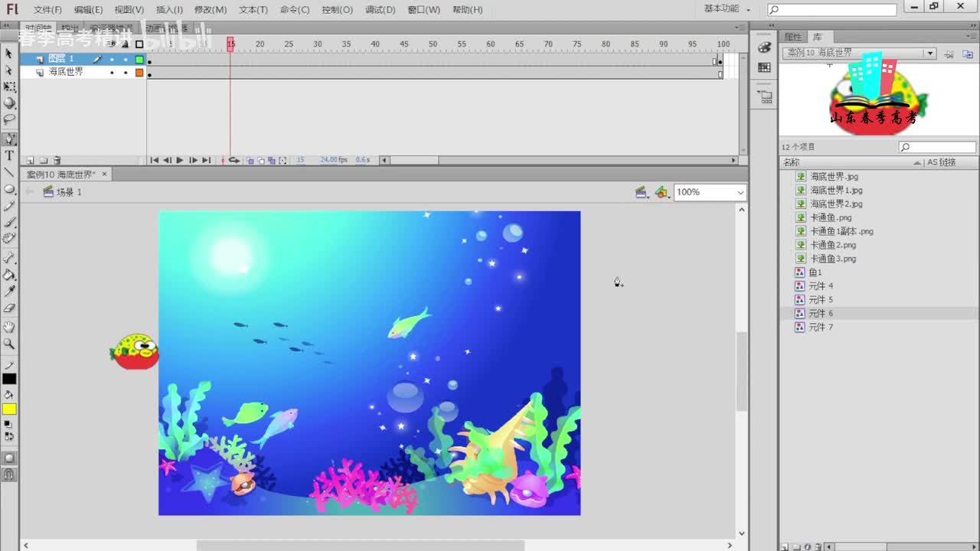Viewport: 980px width, 551px height.
Task: Choose the Zoom magnifier tool
Action: click(9, 344)
